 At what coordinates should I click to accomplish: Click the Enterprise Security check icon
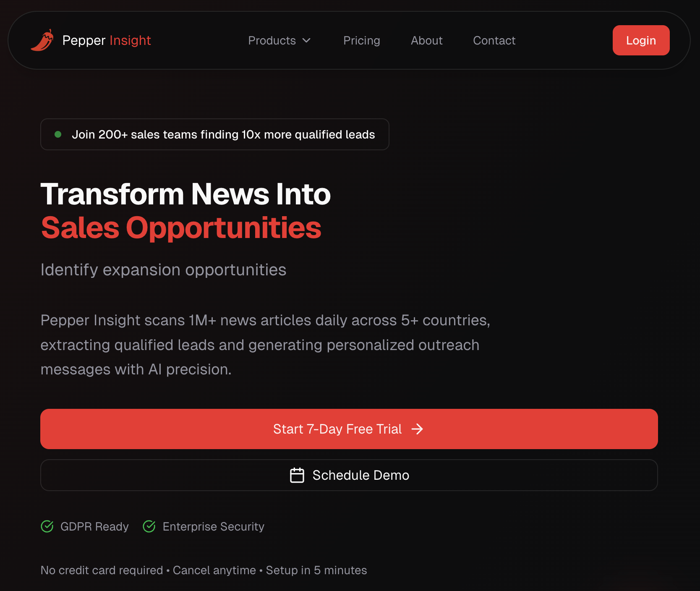pyautogui.click(x=149, y=526)
